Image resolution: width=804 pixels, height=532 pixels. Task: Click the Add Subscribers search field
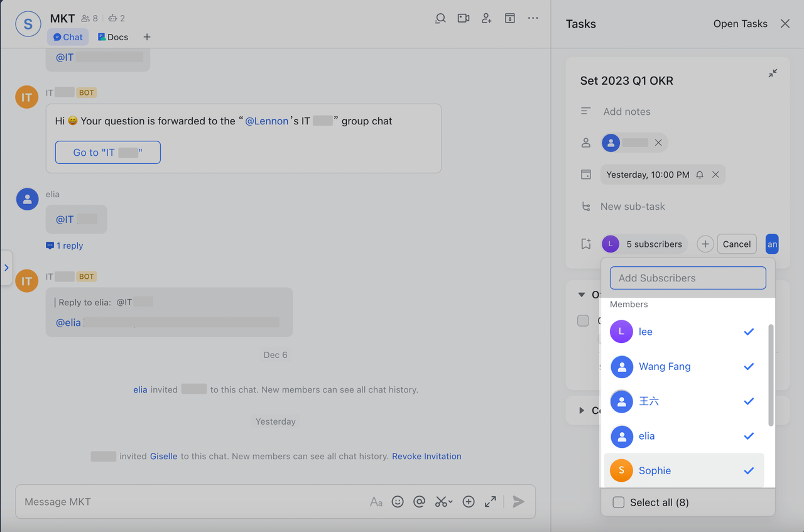[688, 278]
